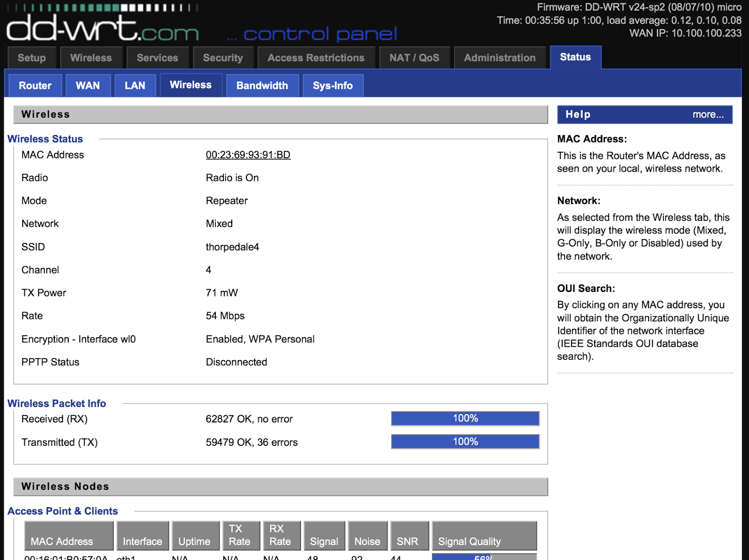Click the RX Rate column header
749x560 pixels.
pyautogui.click(x=281, y=536)
